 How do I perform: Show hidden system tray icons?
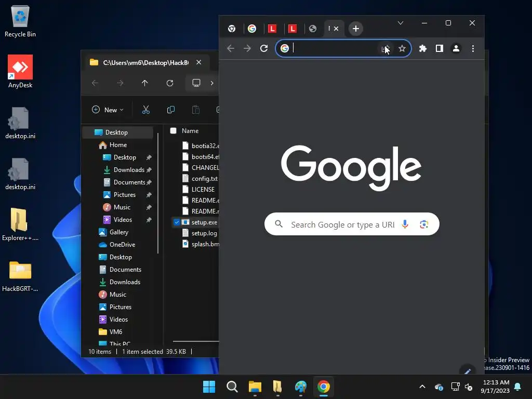coord(422,387)
